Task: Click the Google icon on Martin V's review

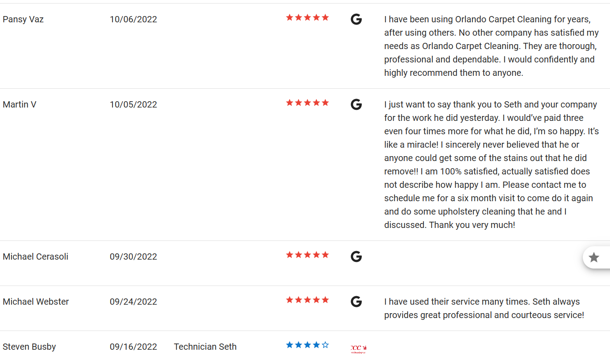Action: (356, 104)
